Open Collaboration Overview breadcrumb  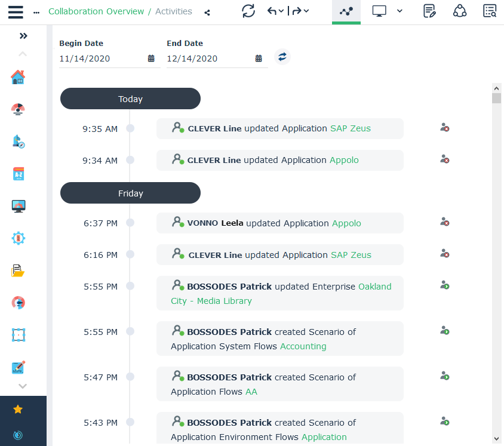point(96,11)
